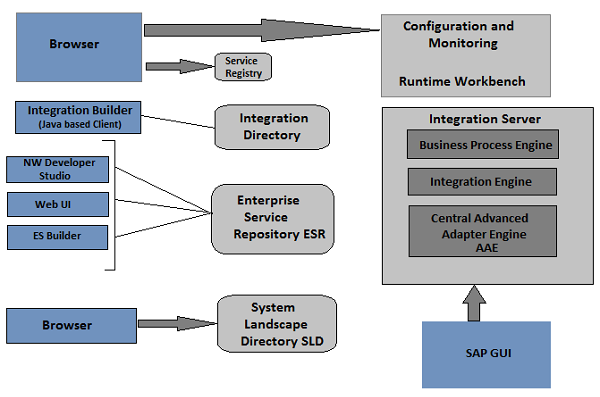
Task: Click the Central Advanced Adapter Engine box
Action: click(483, 231)
